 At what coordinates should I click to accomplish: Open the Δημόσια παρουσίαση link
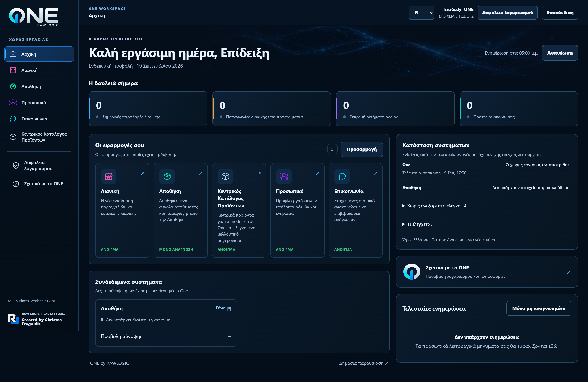click(x=363, y=363)
